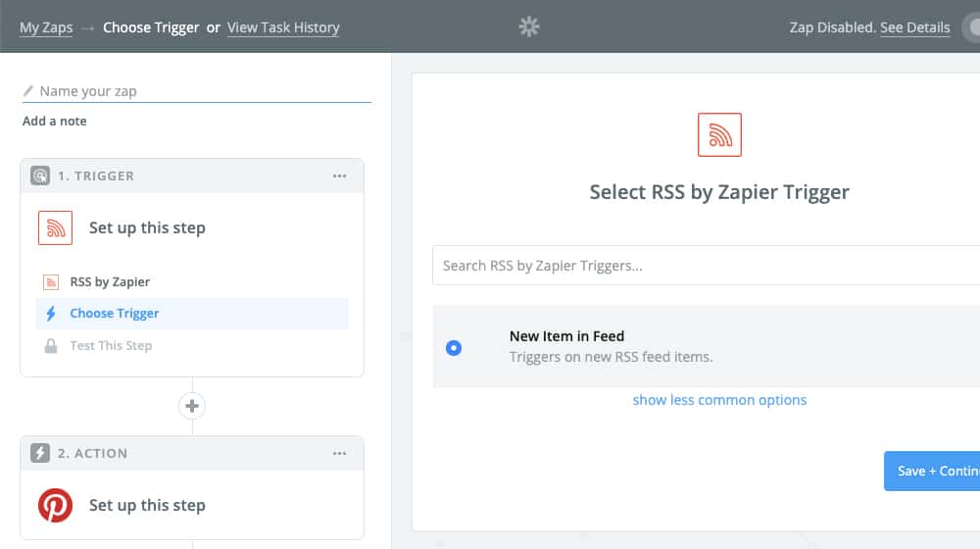Click the 1. TRIGGER header label
This screenshot has width=980, height=549.
[x=96, y=176]
